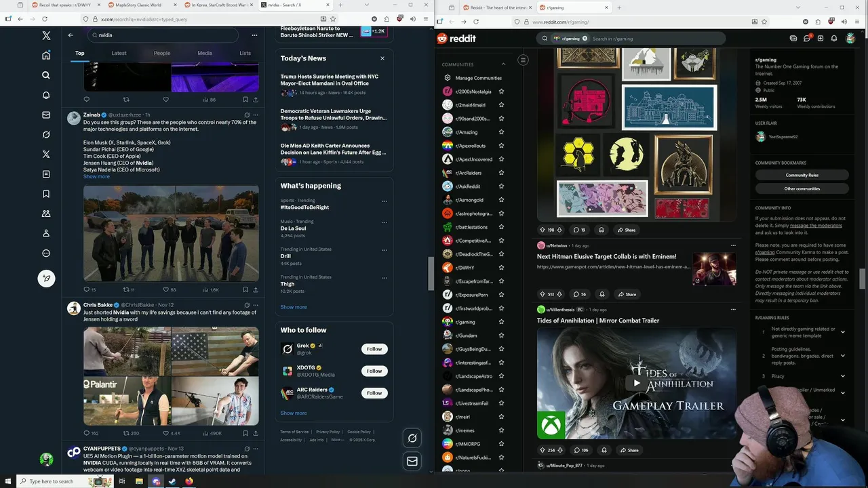
Task: Click award icon on Hitman post
Action: [602, 294]
